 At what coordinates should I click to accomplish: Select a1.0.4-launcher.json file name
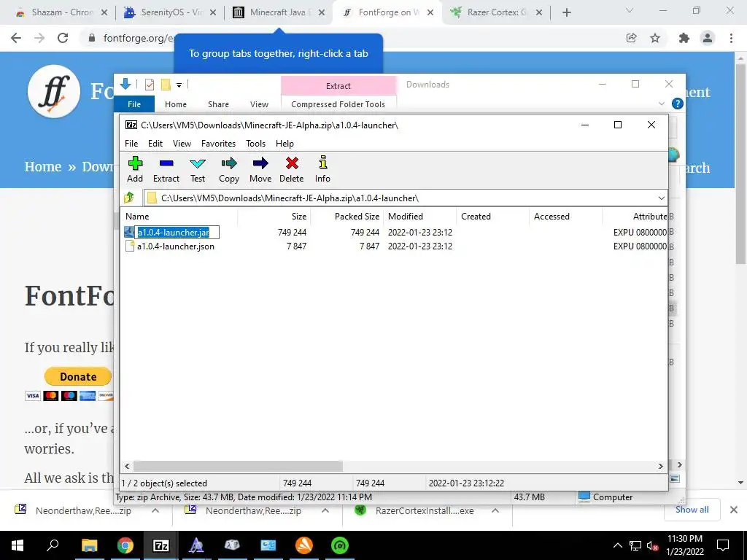(x=176, y=246)
